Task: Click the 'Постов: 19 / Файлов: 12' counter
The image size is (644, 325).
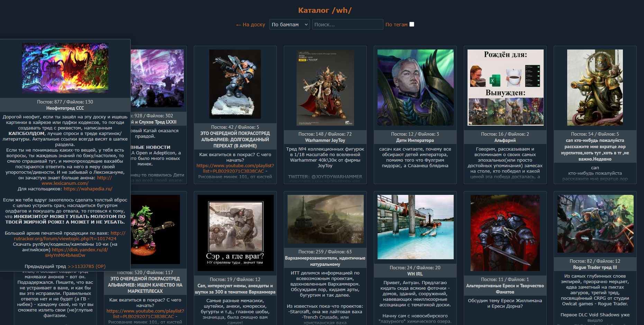Action: pos(235,280)
